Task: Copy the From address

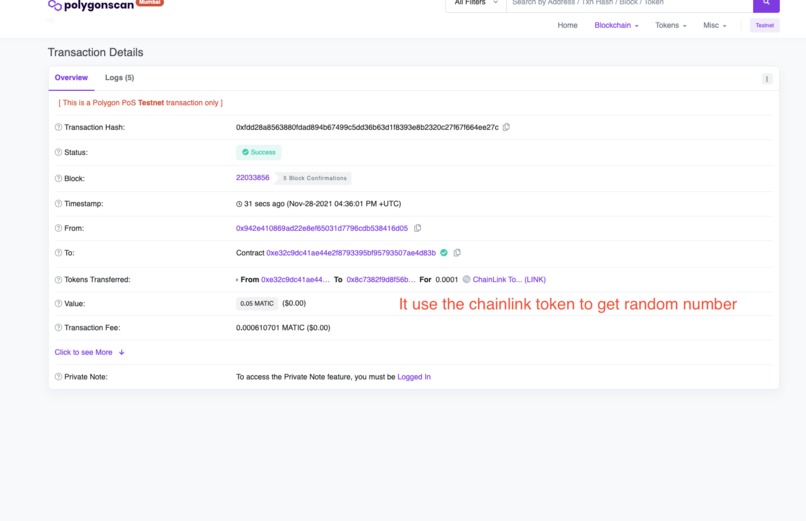Action: 417,228
